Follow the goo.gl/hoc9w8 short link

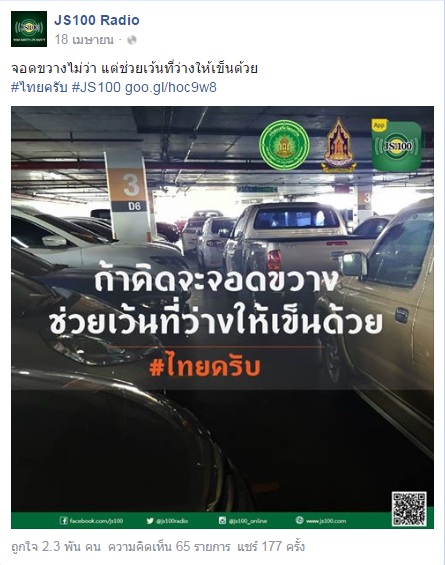(171, 88)
